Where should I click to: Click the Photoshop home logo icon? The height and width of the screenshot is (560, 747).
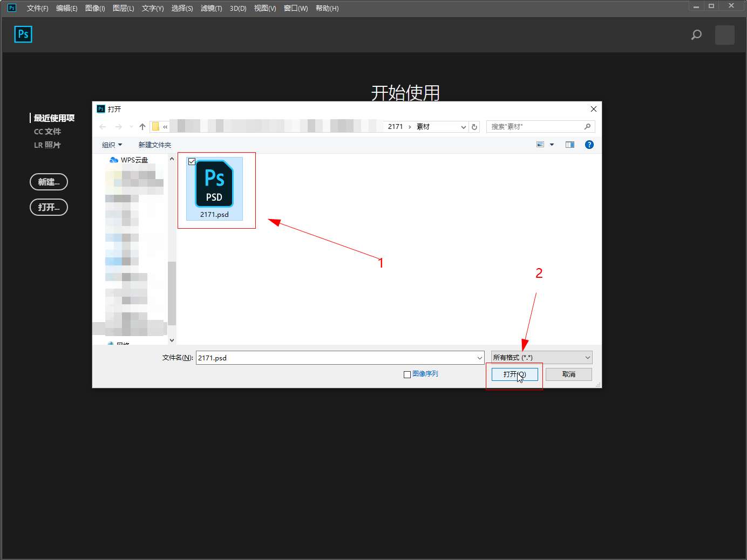23,34
